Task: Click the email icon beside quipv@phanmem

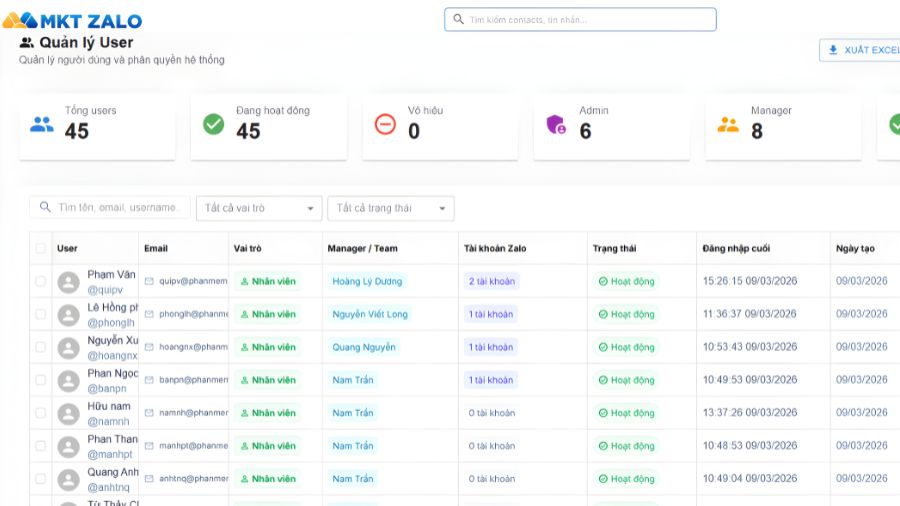Action: pos(149,282)
